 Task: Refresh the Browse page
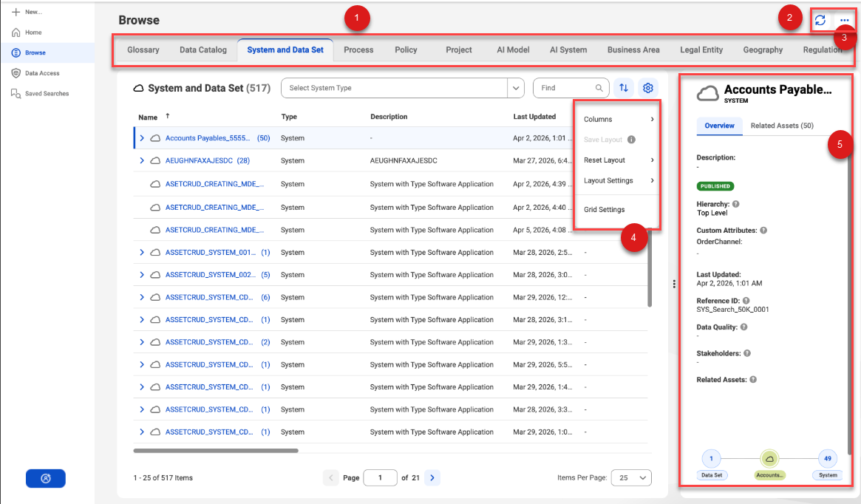[820, 20]
